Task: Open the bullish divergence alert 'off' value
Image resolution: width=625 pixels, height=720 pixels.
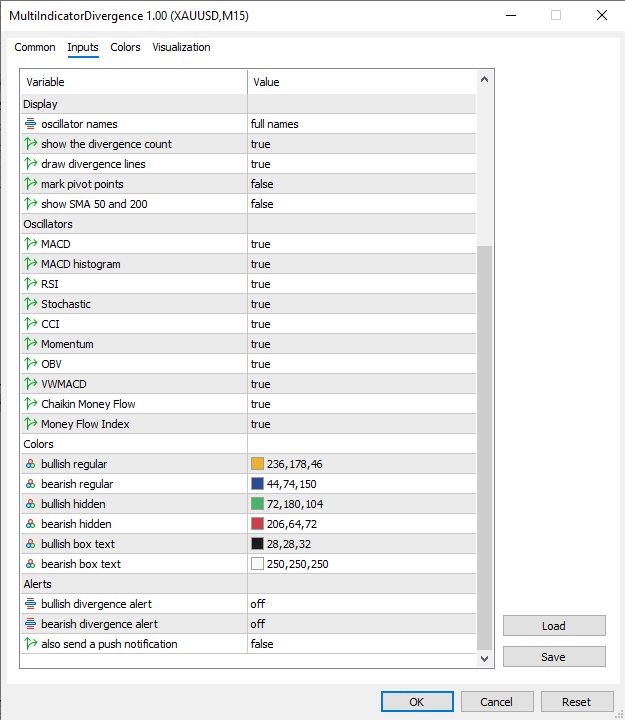Action: click(362, 604)
